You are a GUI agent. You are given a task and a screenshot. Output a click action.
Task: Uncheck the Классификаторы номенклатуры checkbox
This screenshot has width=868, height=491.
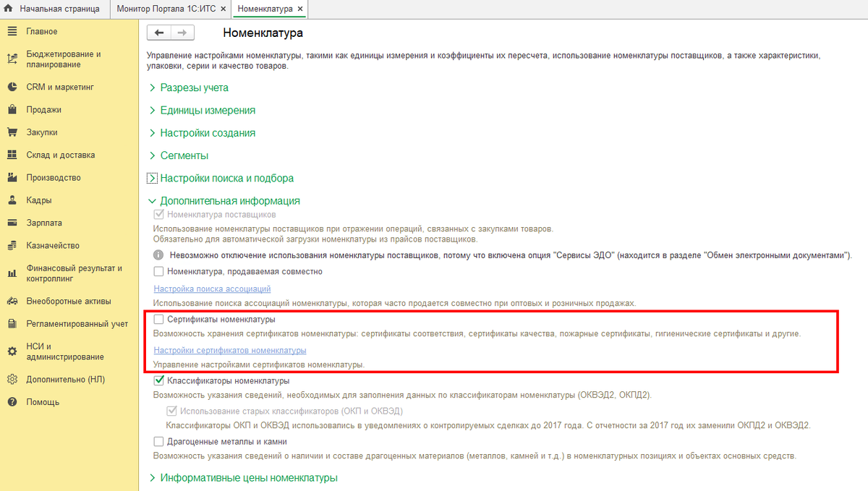coord(159,380)
